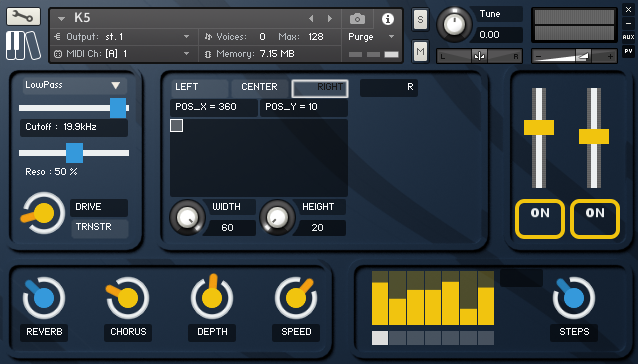This screenshot has height=364, width=638.
Task: Click the Cutoff 19.9kHz readout
Action: point(74,128)
